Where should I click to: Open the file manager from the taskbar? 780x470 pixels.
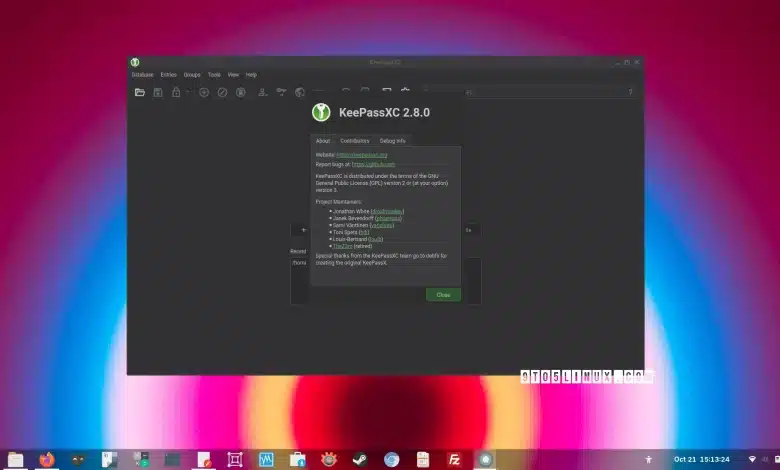[15, 460]
